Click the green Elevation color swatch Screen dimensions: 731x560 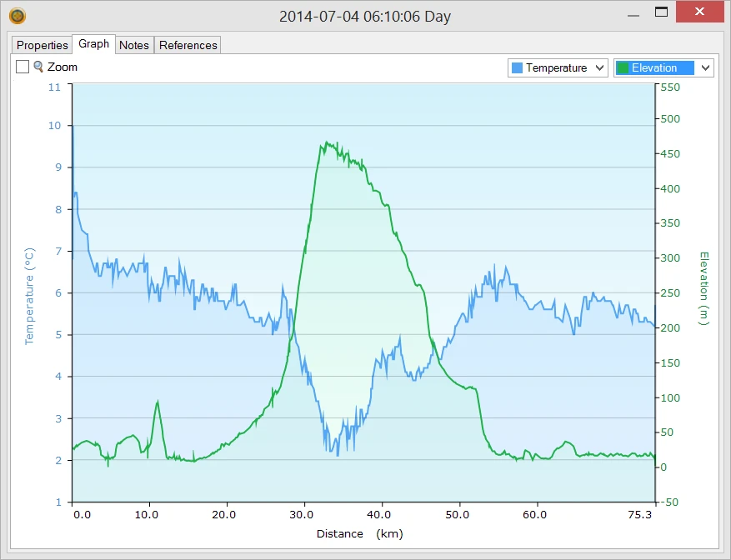[x=623, y=68]
